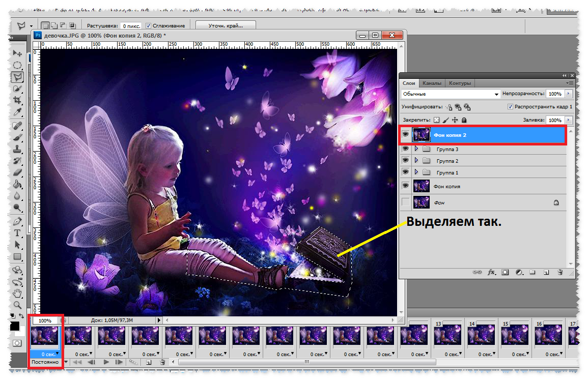Screen dimensions: 588x381
Task: Select the Healing Brush tool
Action: coord(17,126)
